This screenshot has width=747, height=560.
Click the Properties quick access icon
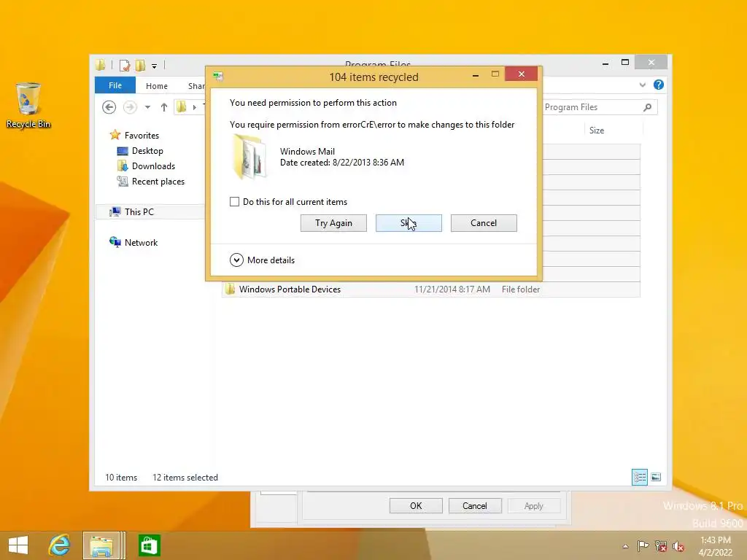125,65
